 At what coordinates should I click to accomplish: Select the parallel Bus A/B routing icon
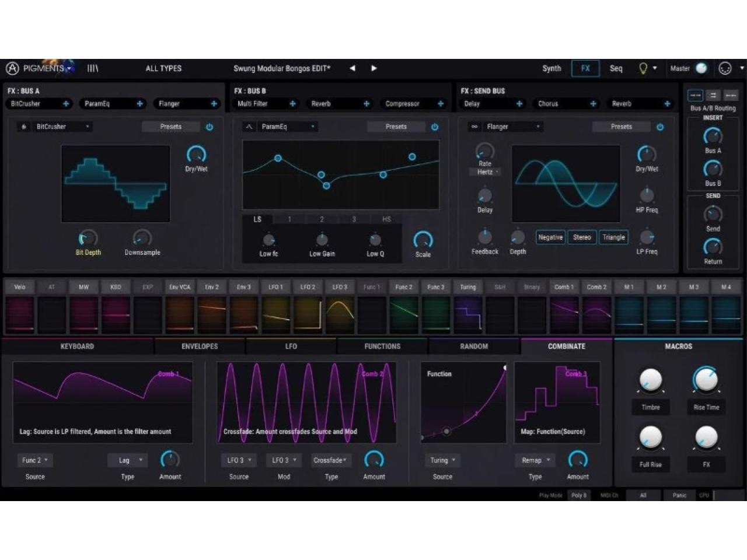pos(713,95)
